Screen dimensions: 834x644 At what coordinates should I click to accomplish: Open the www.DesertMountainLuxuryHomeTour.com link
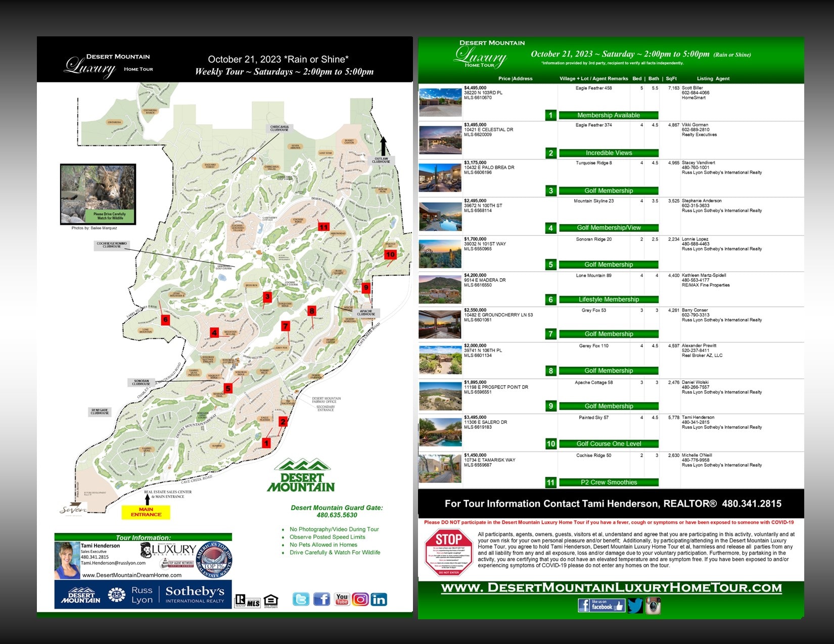(611, 588)
